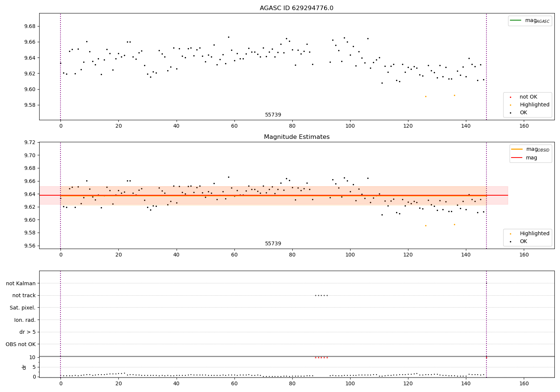The image size is (560, 392).
Task: Click the "55739" label in the middle plot
Action: pos(273,244)
